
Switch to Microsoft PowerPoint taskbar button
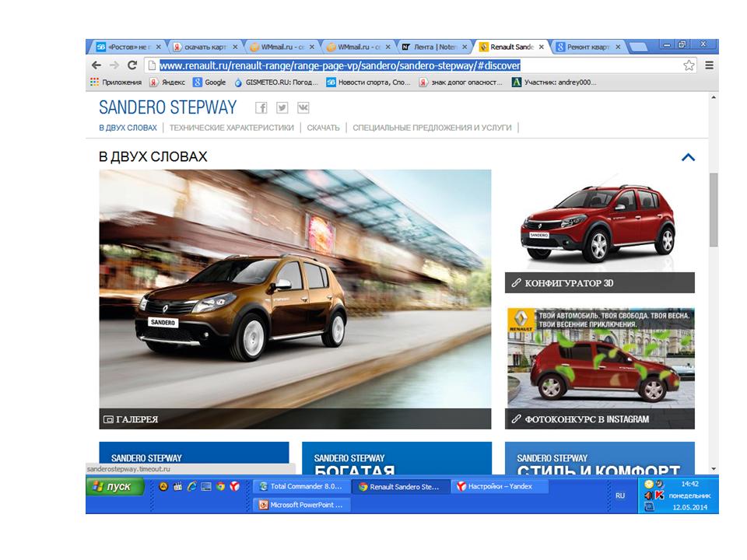click(x=303, y=505)
